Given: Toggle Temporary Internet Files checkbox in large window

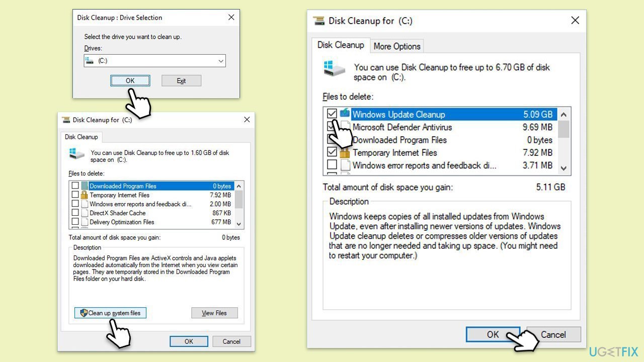Looking at the screenshot, I should (332, 152).
